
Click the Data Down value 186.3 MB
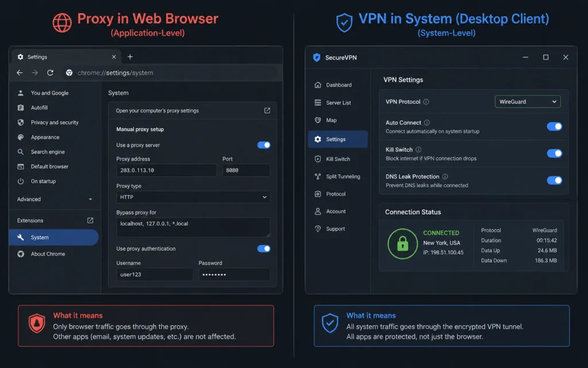coord(546,260)
